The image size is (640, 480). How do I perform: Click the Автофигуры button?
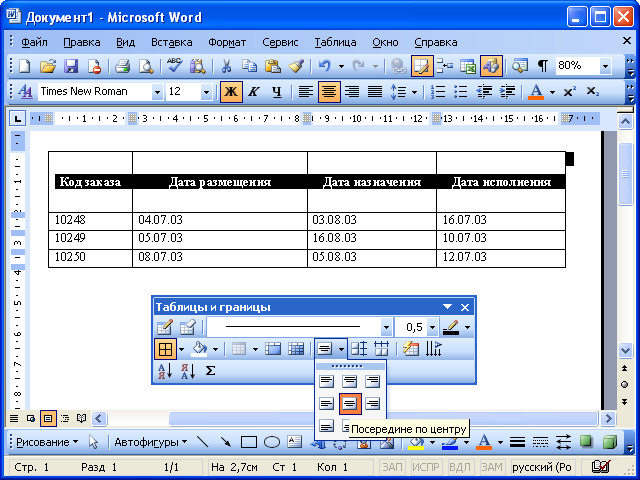(x=151, y=442)
